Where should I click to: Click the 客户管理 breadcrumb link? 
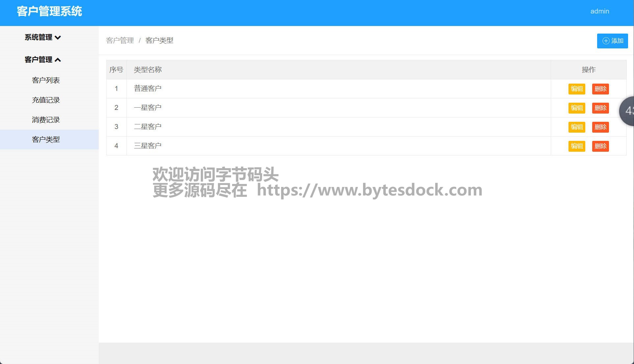[120, 40]
